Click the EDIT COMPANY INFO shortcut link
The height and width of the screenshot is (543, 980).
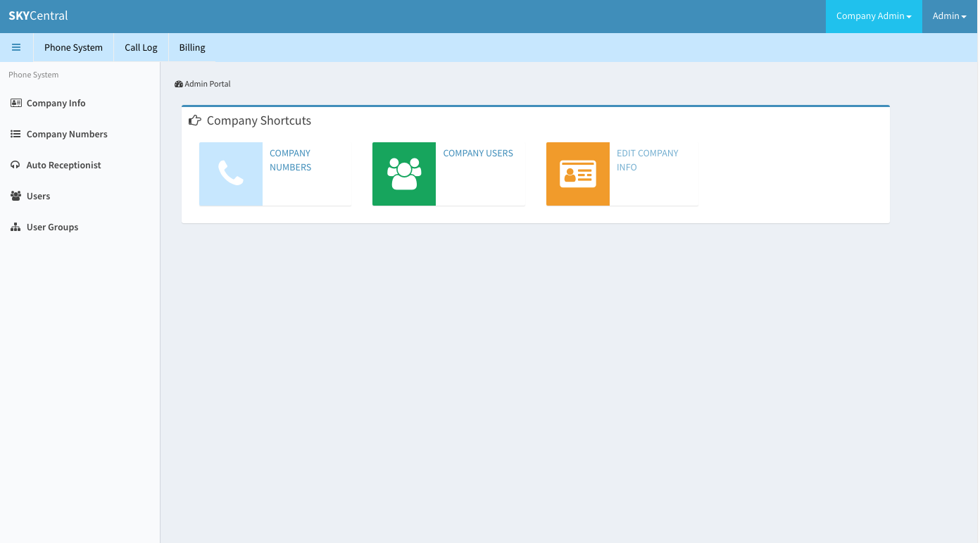tap(648, 160)
